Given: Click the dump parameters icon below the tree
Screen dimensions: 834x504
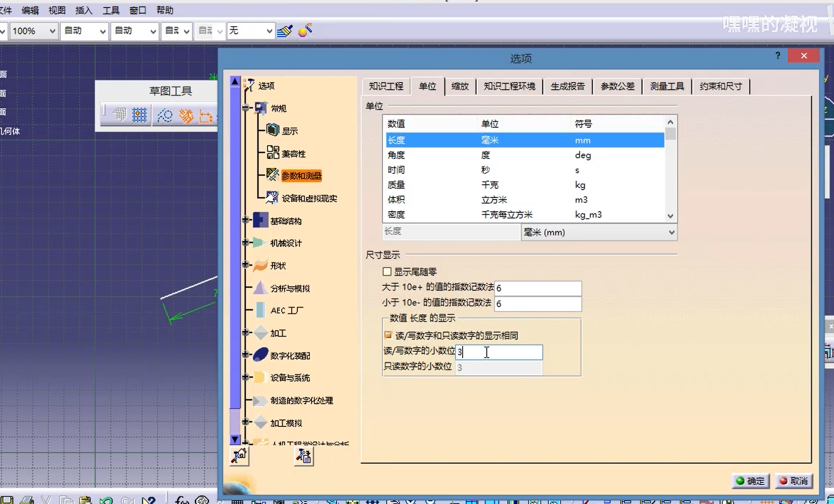Looking at the screenshot, I should click(x=304, y=456).
